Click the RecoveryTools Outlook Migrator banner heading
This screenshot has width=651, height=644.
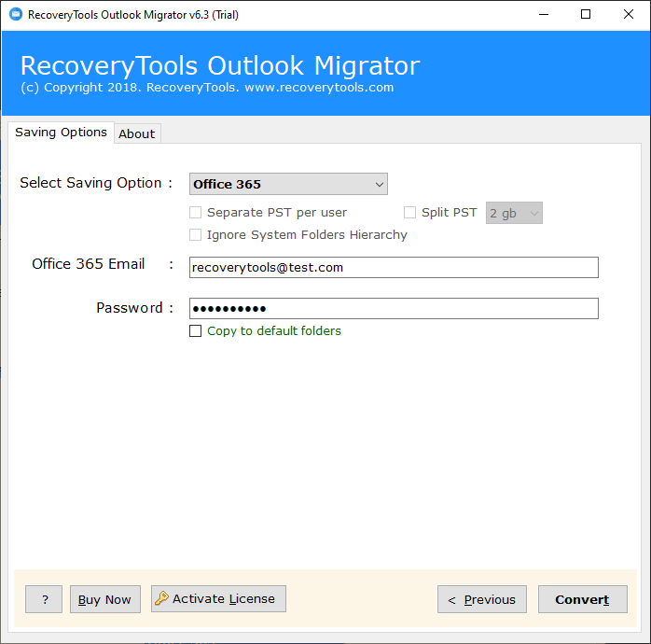220,65
